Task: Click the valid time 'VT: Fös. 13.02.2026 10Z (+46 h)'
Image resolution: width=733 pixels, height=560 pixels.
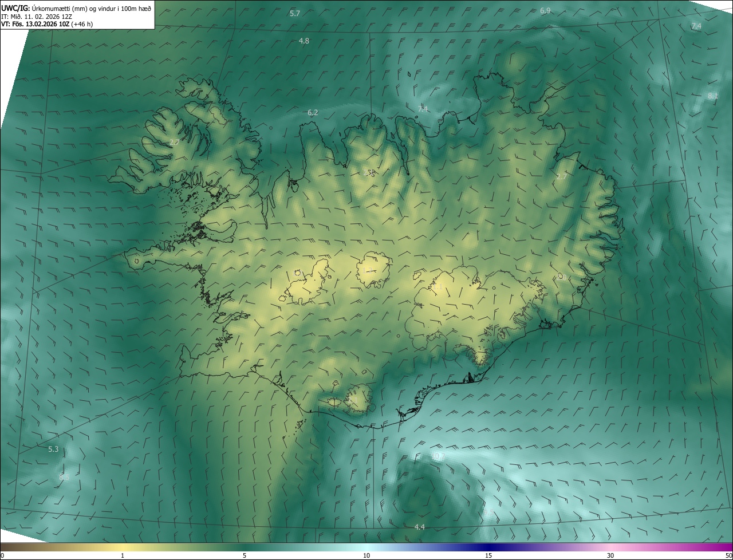Action: coord(48,24)
